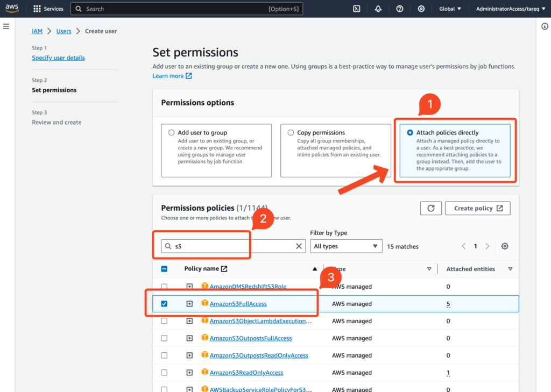551x392 pixels.
Task: Go to the Specify user details step
Action: (x=58, y=58)
